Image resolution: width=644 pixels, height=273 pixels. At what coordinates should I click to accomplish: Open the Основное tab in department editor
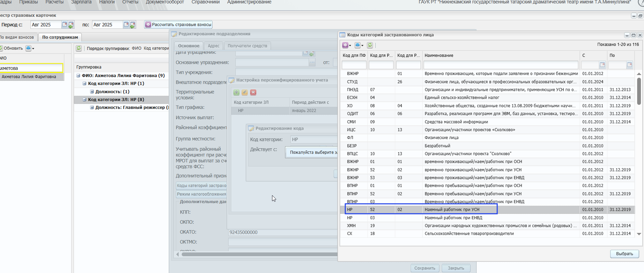(189, 46)
